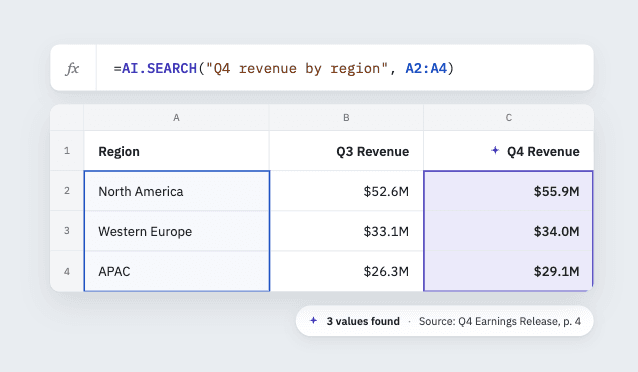Select column A header

[176, 118]
